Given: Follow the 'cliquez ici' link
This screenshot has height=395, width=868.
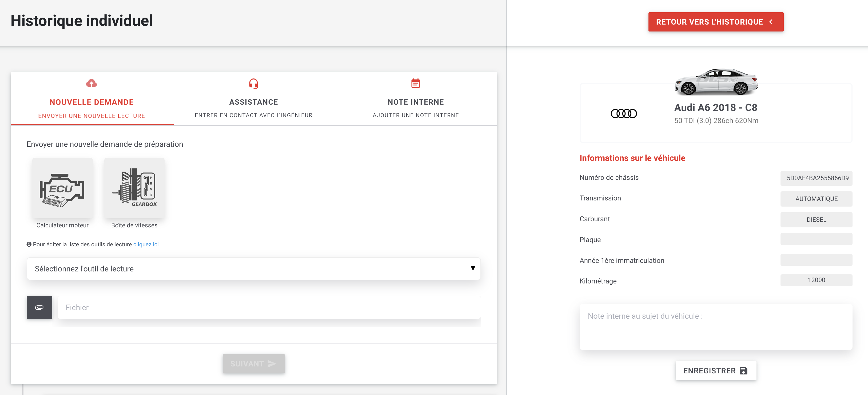Looking at the screenshot, I should point(146,244).
